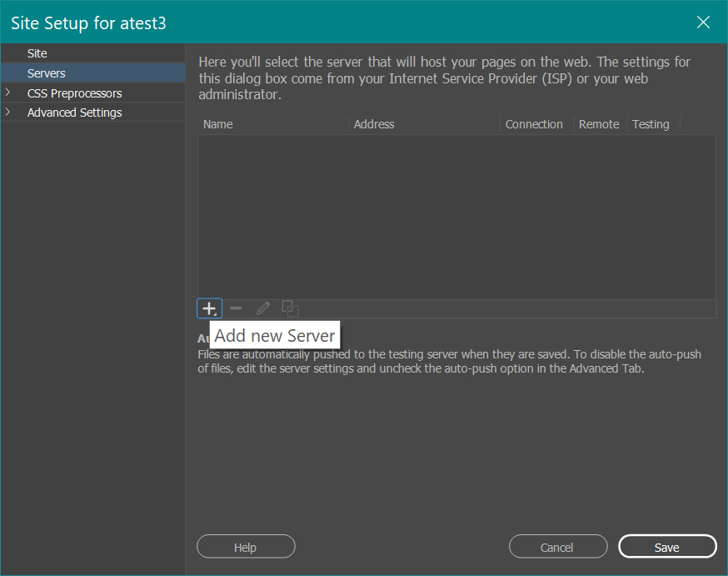Close the Site Setup dialog
The image size is (728, 576).
[x=704, y=23]
